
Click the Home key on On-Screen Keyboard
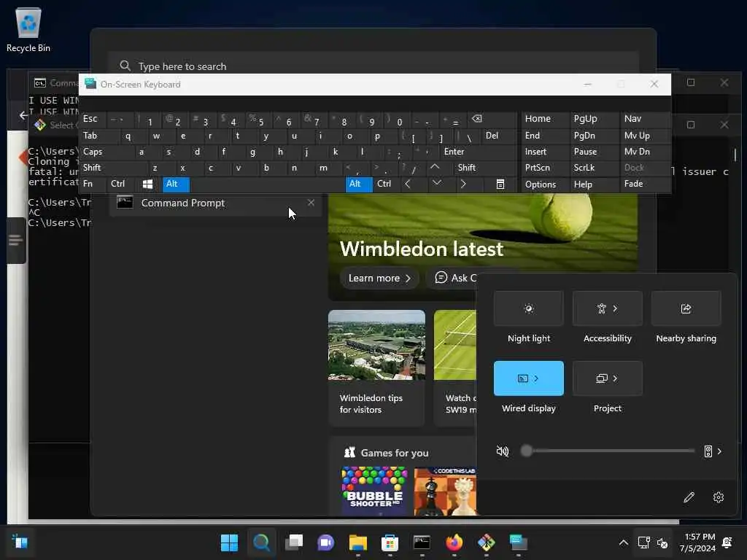pyautogui.click(x=545, y=119)
